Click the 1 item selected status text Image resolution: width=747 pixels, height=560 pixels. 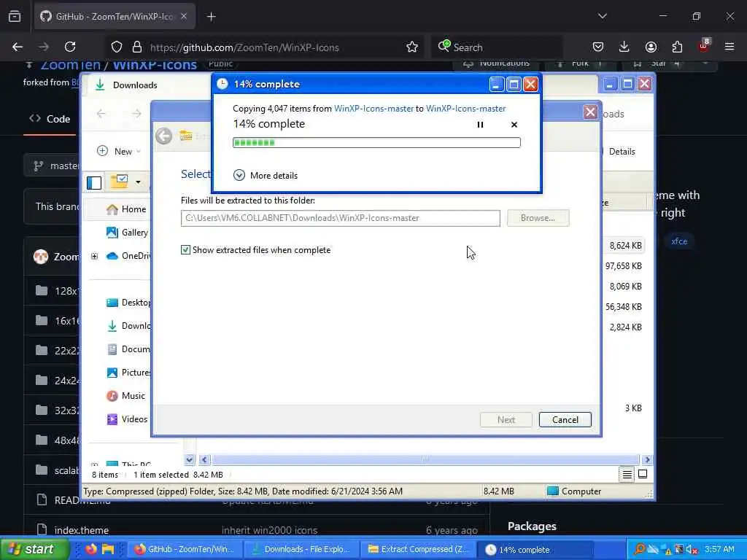tap(161, 475)
